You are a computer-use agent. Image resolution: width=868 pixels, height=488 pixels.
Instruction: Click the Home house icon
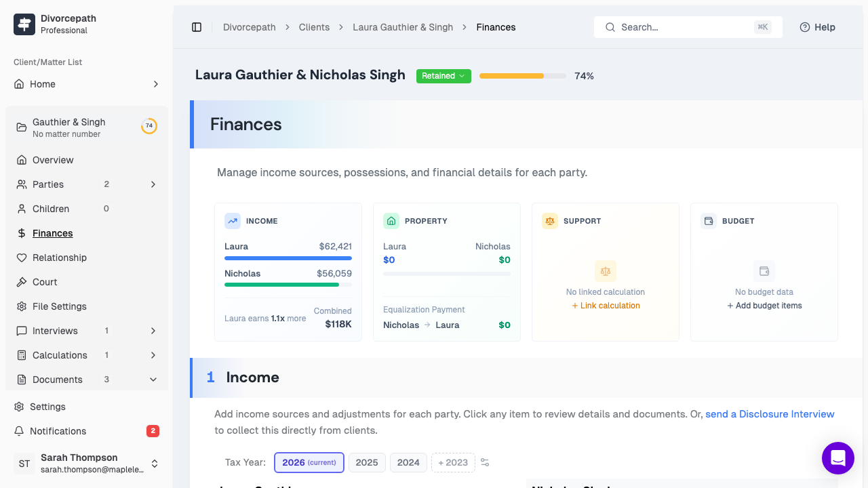pos(19,84)
